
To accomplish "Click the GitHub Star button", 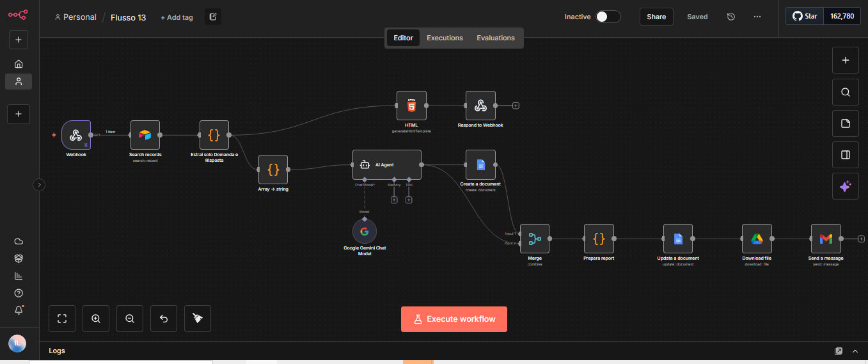I will tap(805, 16).
